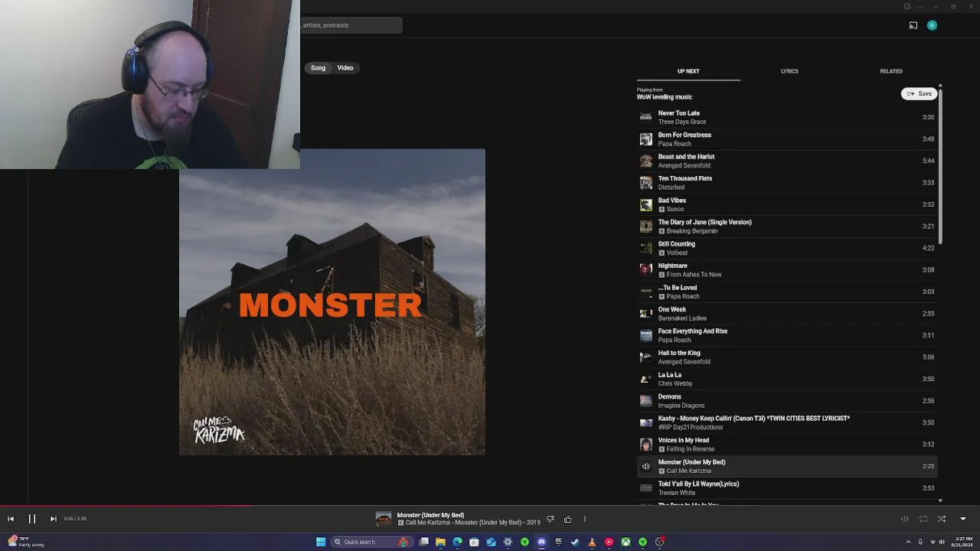
Task: Click the Monster album art
Action: [x=332, y=302]
